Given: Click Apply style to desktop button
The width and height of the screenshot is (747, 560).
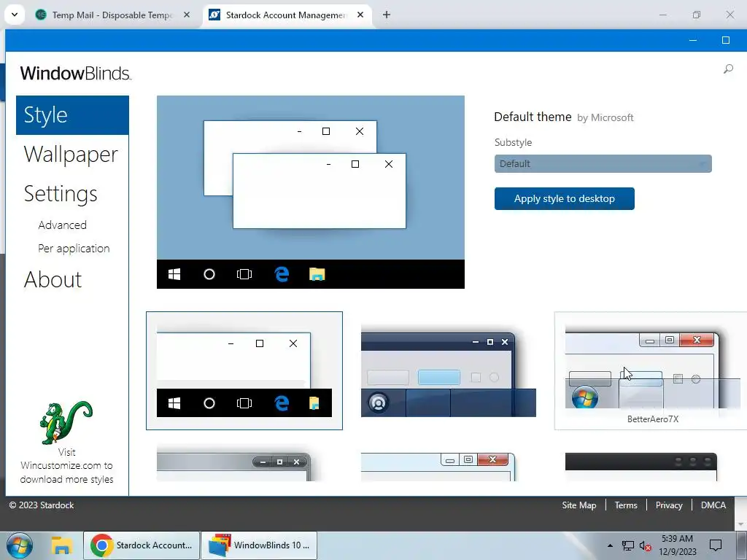Looking at the screenshot, I should click(564, 198).
